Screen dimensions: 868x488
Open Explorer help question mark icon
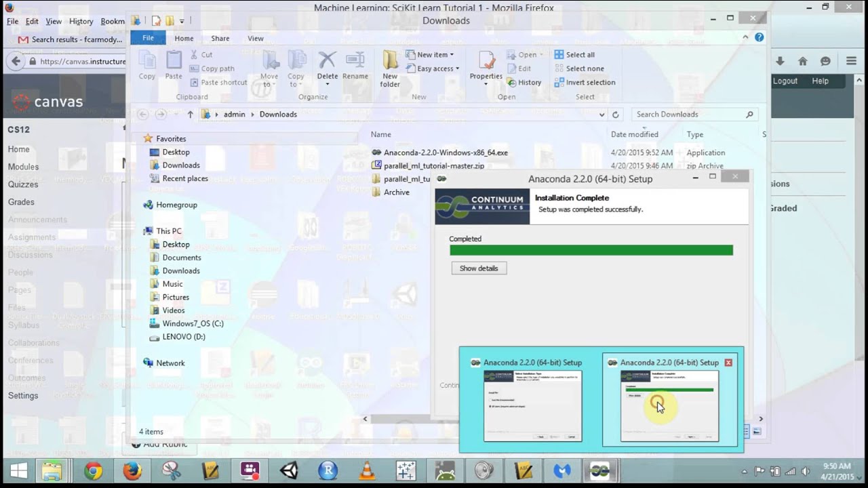pyautogui.click(x=759, y=38)
